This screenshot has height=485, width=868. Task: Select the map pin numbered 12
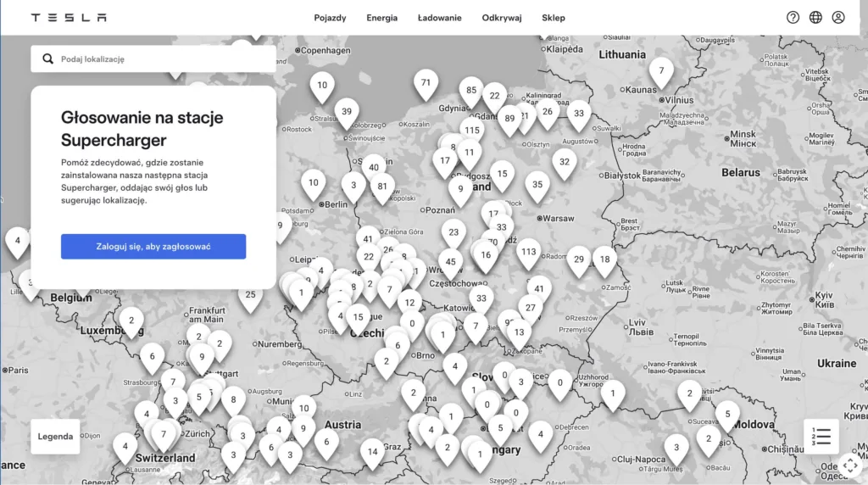[409, 305]
